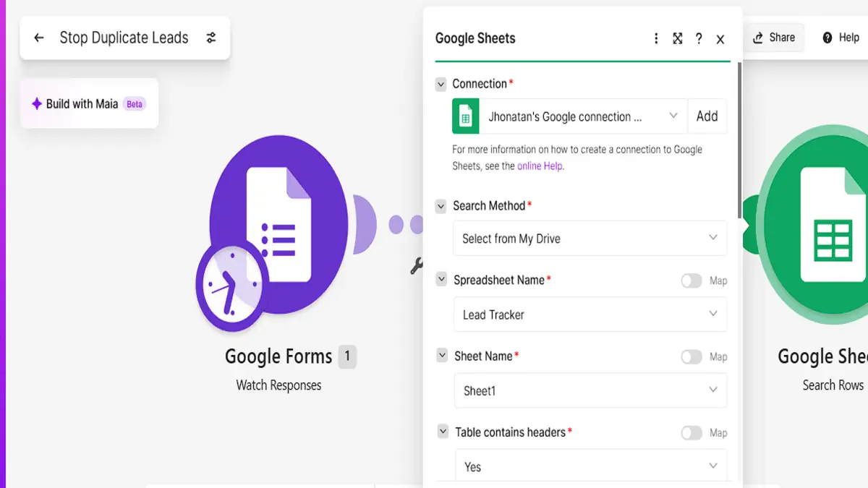The height and width of the screenshot is (488, 868).
Task: Collapse the Connection section chevron
Action: 441,84
